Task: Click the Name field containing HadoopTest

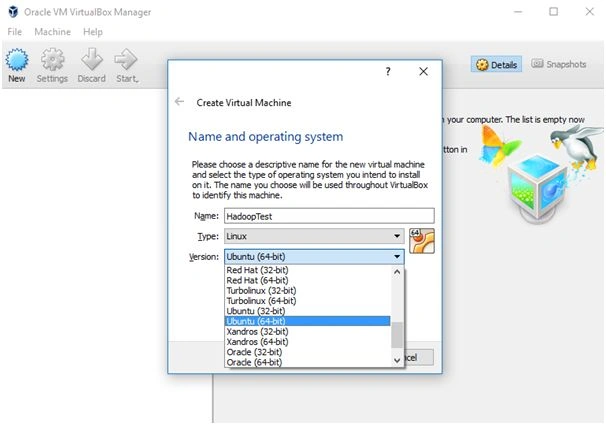Action: pyautogui.click(x=329, y=216)
